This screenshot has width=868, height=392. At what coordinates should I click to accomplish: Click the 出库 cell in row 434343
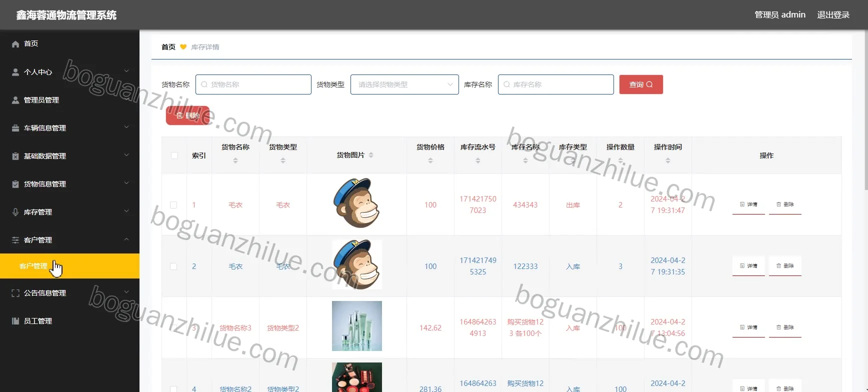(x=573, y=205)
